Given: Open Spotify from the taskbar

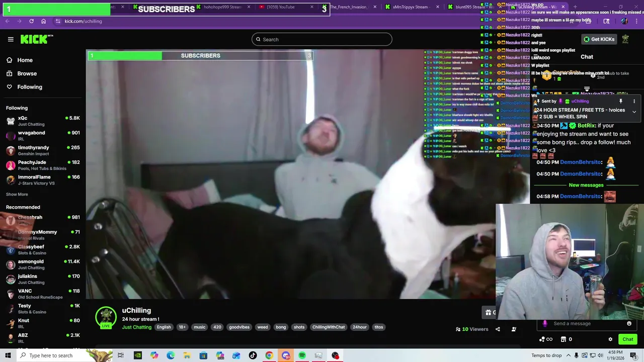Looking at the screenshot, I should pyautogui.click(x=302, y=355).
